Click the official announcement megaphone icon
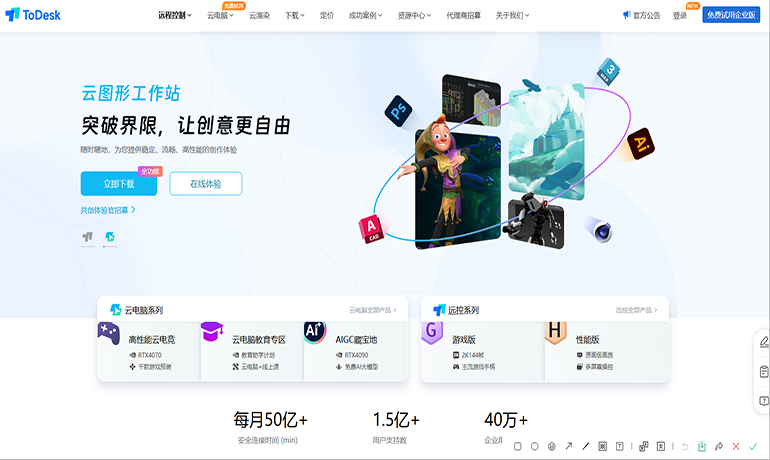This screenshot has height=460, width=770. click(627, 15)
